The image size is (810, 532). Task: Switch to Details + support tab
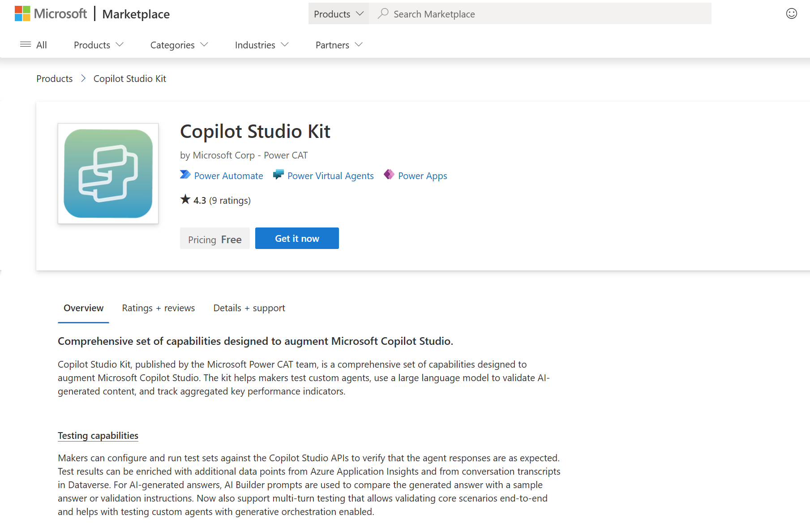click(249, 308)
